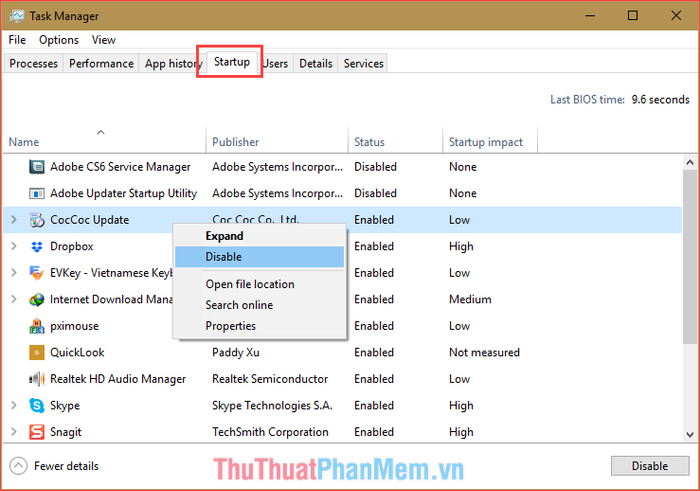Screen dimensions: 700x491
Task: Click the scrollbar down arrow
Action: pos(690,434)
